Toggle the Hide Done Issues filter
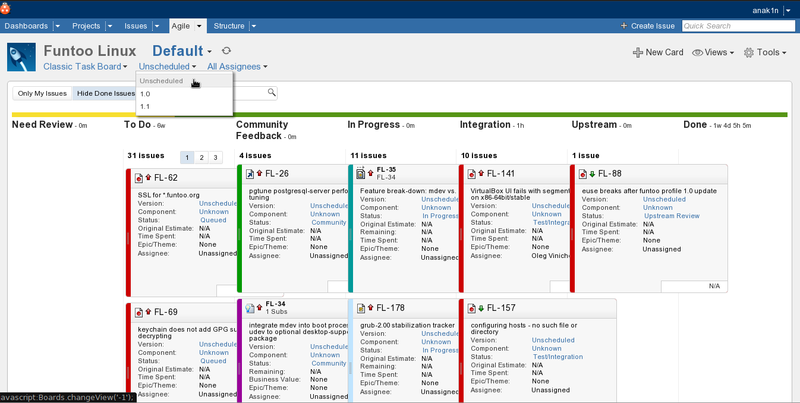This screenshot has height=403, width=800. [x=105, y=93]
